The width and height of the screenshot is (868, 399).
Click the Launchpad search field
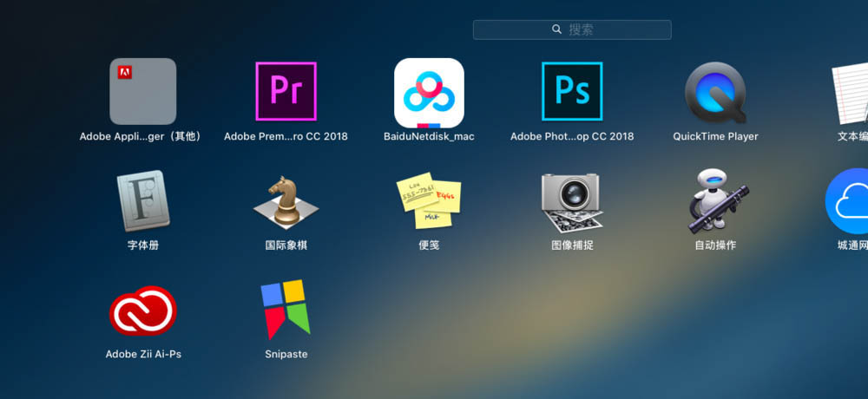pos(572,29)
